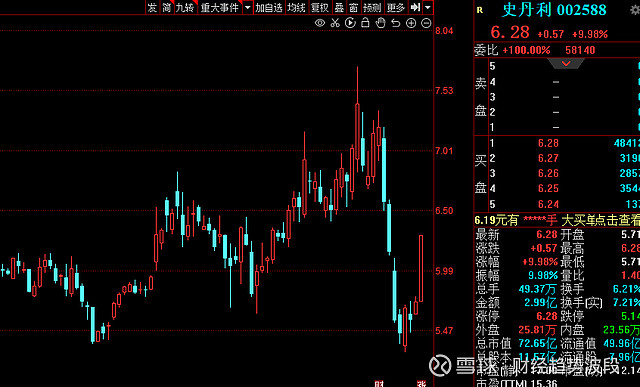Expand dropdown beside jump-to-end arrow
640x387 pixels.
(427, 7)
